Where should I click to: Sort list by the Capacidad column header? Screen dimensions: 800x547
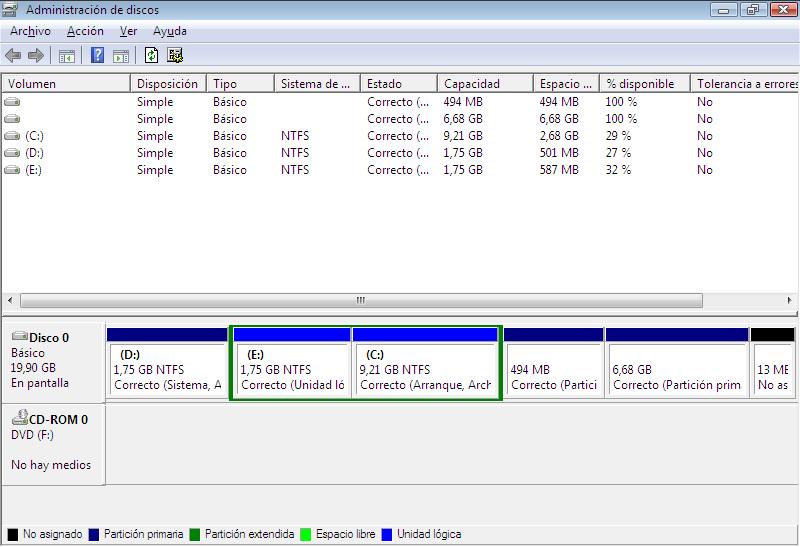tap(484, 84)
